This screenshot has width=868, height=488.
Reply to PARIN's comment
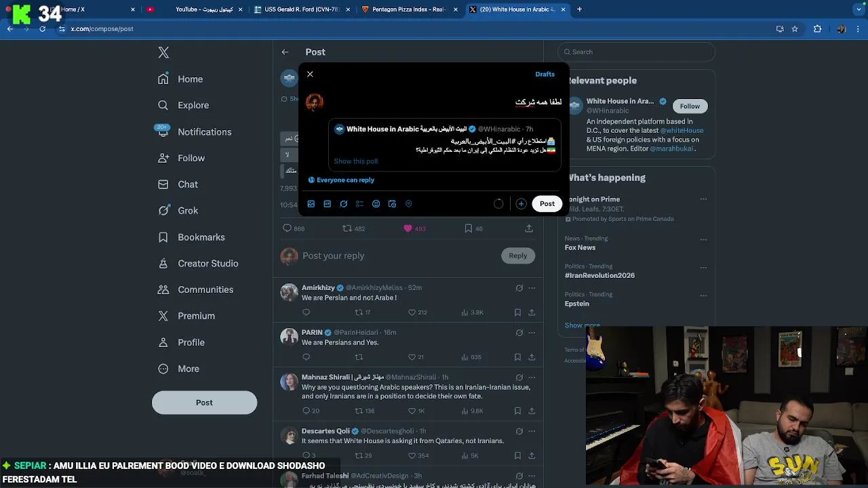(x=306, y=357)
